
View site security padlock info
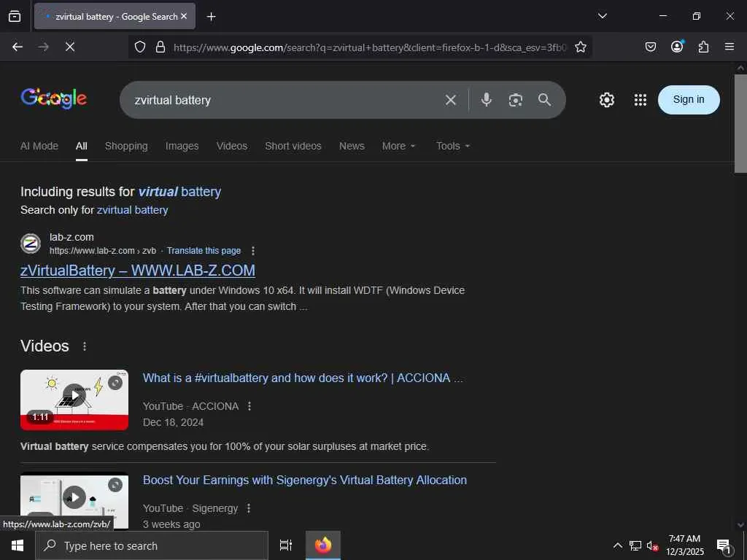pos(160,47)
